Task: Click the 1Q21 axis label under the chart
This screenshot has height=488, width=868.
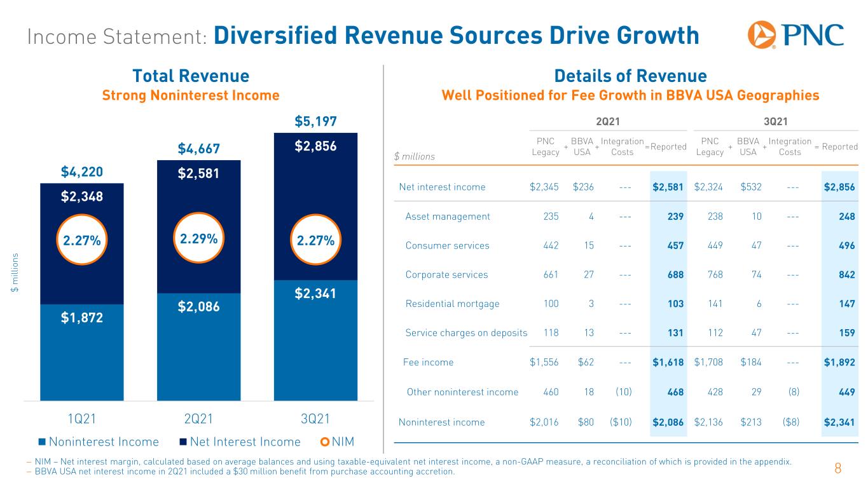Action: (x=81, y=419)
